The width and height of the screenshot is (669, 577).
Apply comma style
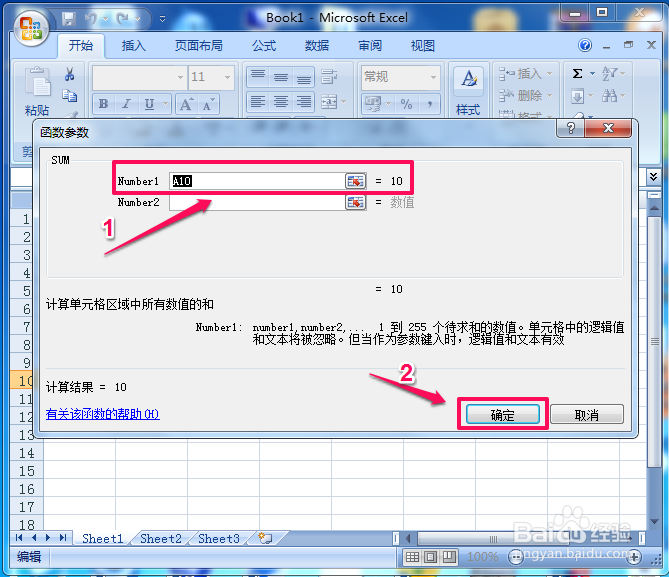click(430, 104)
